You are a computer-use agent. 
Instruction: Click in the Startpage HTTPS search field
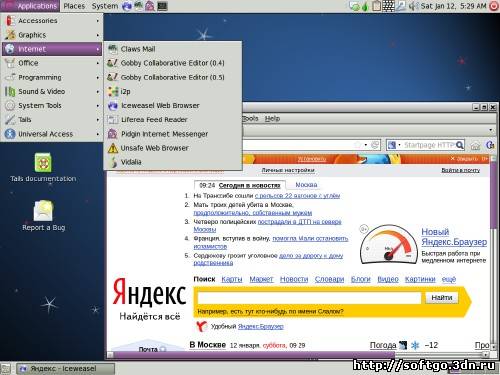(429, 145)
